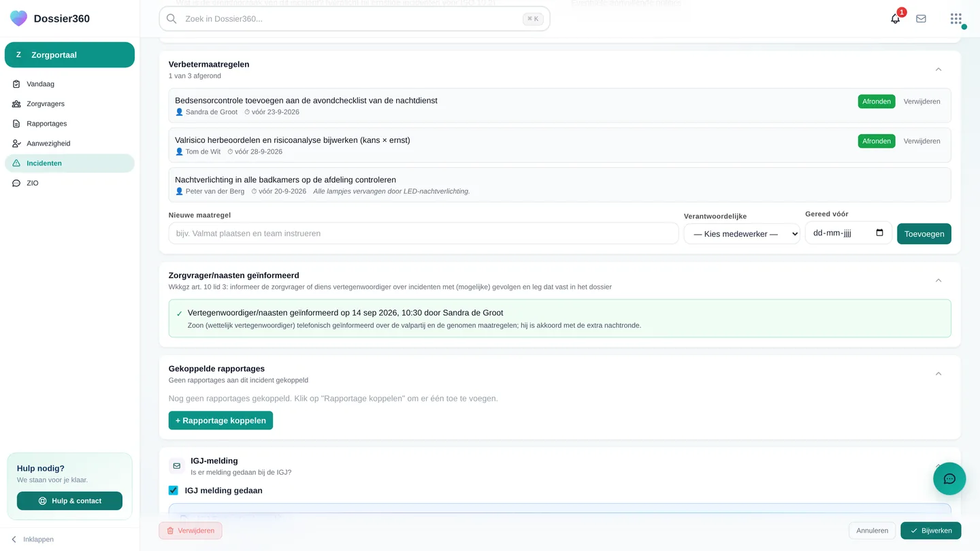Go to Vandaag in sidebar

[69, 84]
